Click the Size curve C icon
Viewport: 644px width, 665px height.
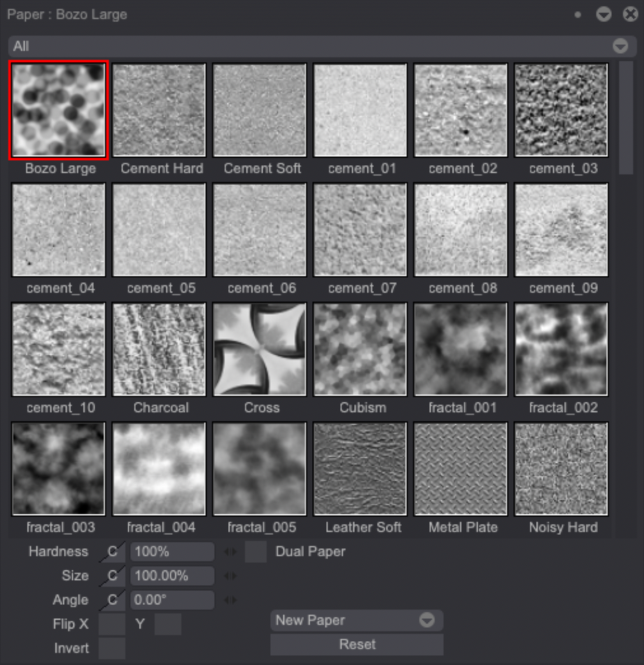coord(112,576)
